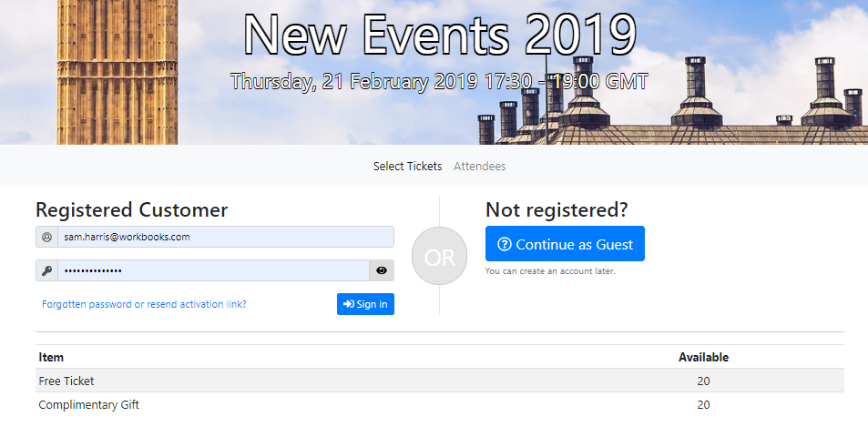Open the Select Tickets tab

tap(407, 166)
